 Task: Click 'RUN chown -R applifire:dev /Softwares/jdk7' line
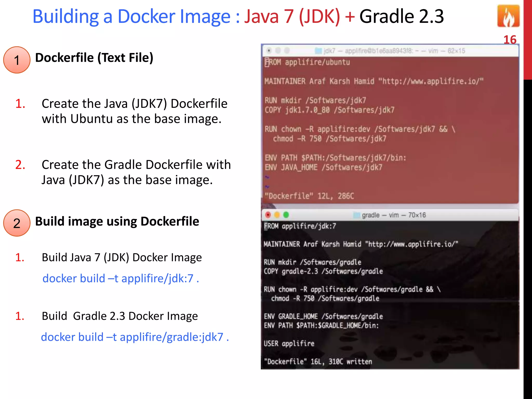tap(360, 129)
